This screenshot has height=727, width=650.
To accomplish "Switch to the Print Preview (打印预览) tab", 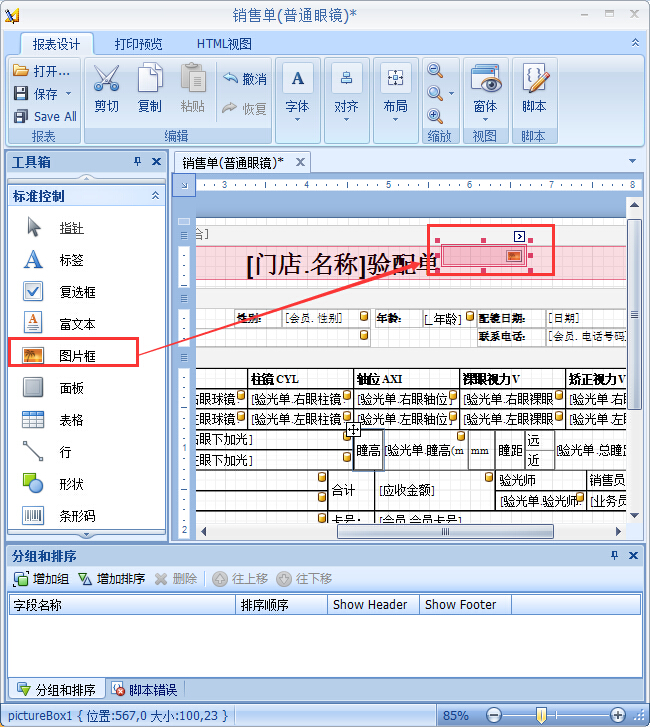I will coord(138,44).
